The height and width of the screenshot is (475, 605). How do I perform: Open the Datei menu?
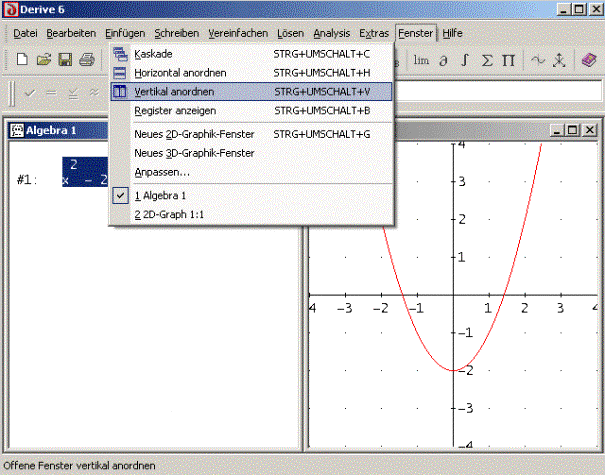pyautogui.click(x=25, y=34)
